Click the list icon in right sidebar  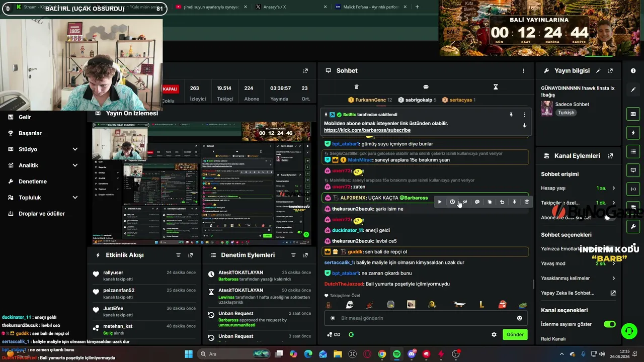click(x=633, y=151)
